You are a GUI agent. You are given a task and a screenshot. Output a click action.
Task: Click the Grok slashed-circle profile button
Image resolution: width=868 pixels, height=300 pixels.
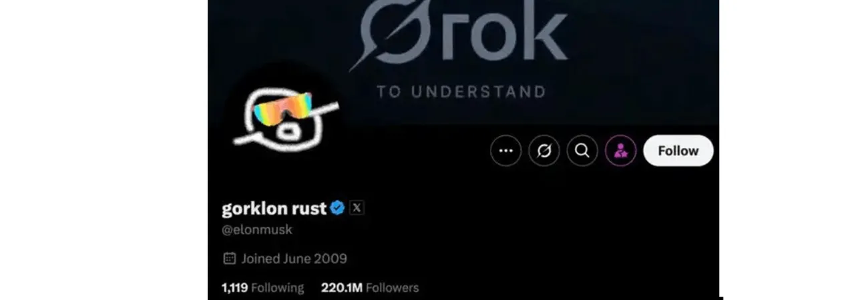click(544, 151)
